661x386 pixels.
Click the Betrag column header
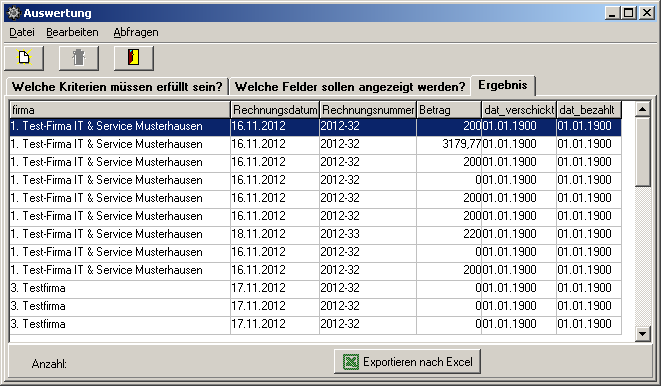coord(449,110)
